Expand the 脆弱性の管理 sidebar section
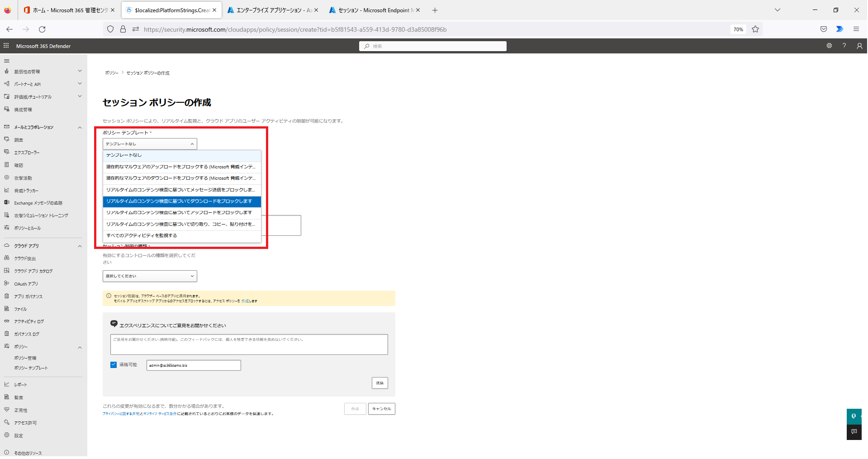Image resolution: width=868 pixels, height=459 pixels. click(x=80, y=71)
